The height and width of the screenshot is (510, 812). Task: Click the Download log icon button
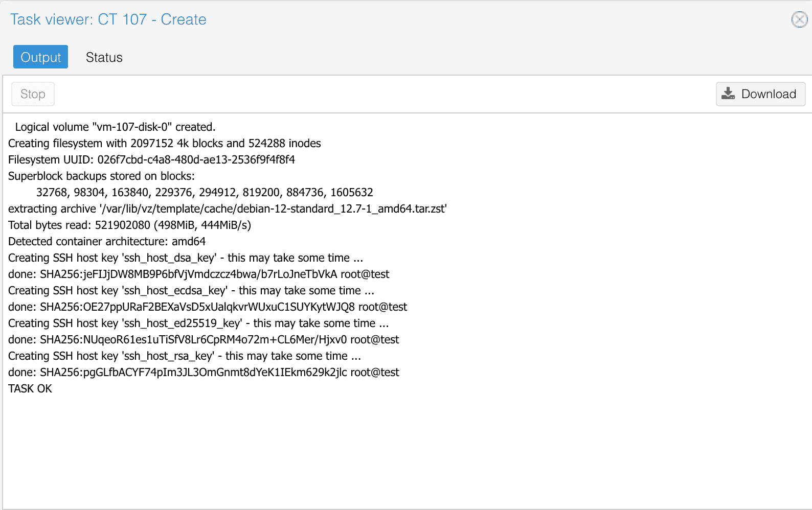(x=760, y=94)
